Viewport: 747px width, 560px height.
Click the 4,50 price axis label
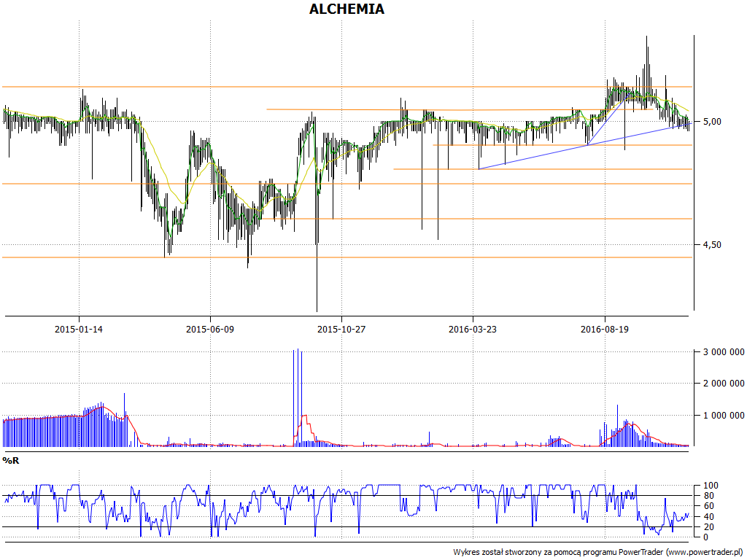[712, 245]
